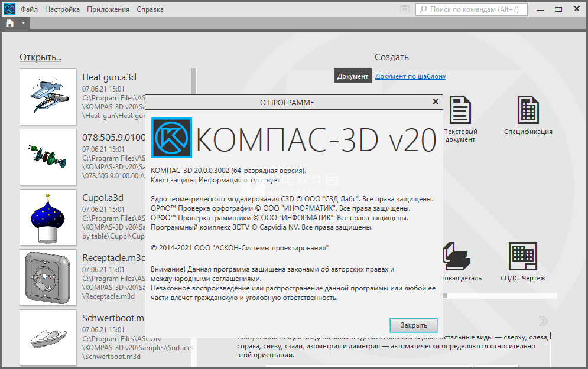Image resolution: width=588 pixels, height=369 pixels.
Task: Click the Открыть... link
Action: tap(41, 57)
